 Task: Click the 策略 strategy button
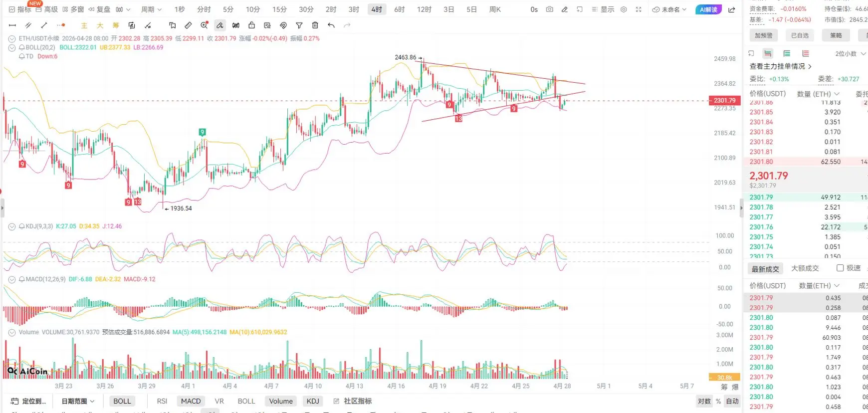pos(836,35)
